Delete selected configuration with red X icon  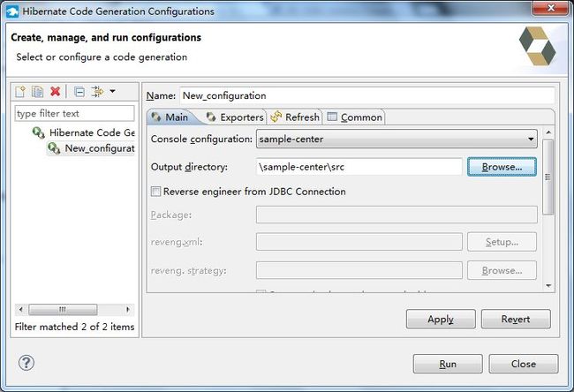click(56, 91)
